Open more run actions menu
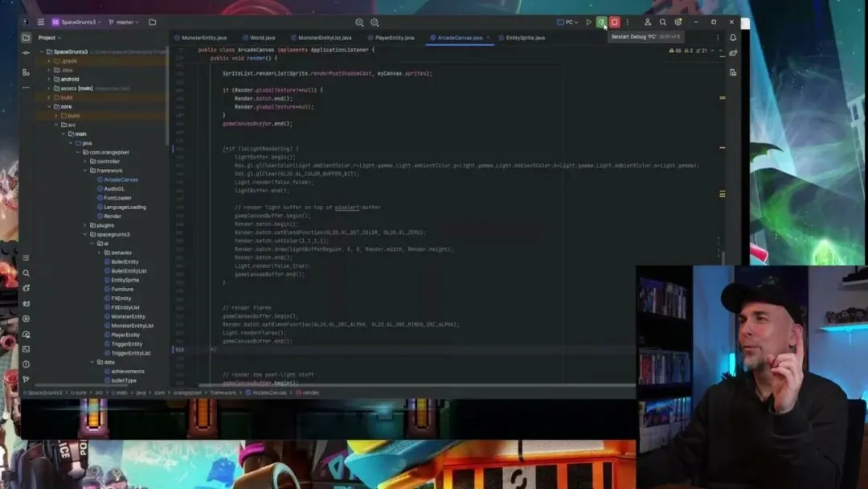The image size is (868, 489). pos(627,23)
